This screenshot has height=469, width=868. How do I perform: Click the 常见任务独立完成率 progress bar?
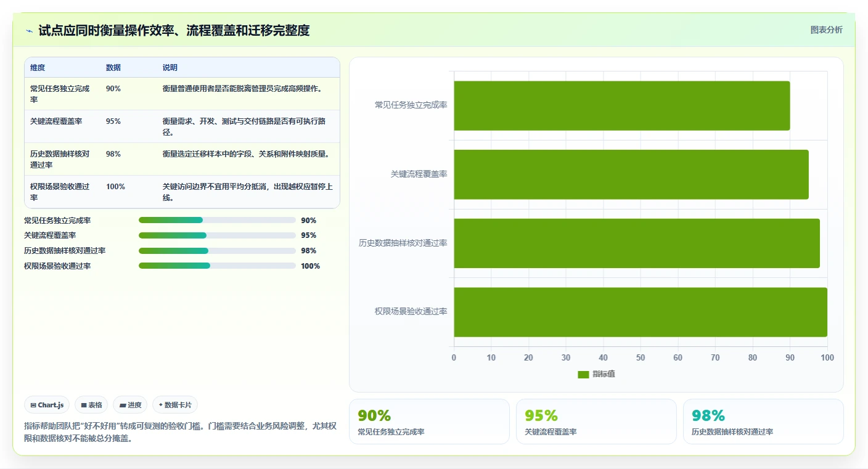coord(217,220)
